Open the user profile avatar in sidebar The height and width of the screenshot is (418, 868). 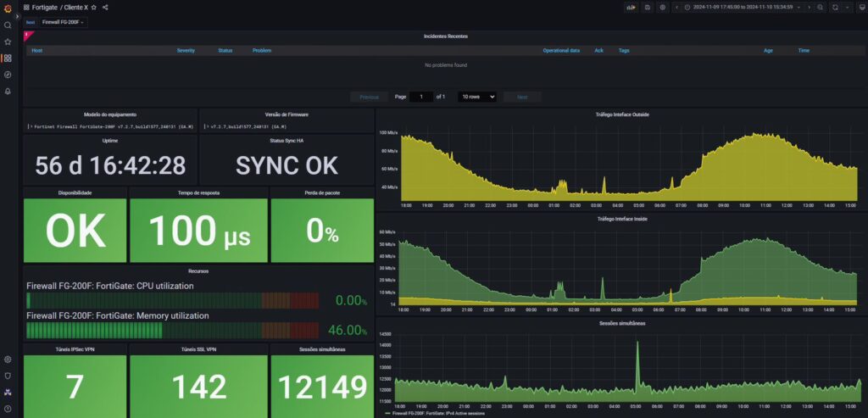point(8,393)
